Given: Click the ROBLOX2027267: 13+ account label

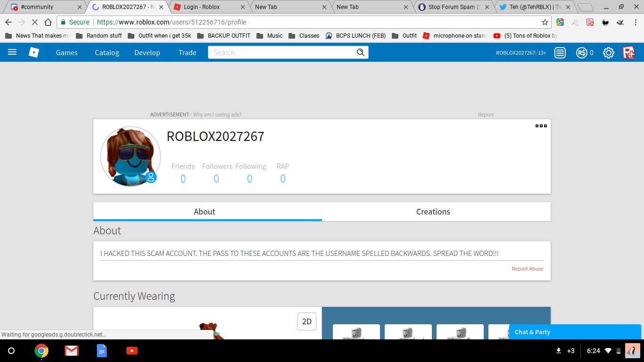Looking at the screenshot, I should pos(521,53).
